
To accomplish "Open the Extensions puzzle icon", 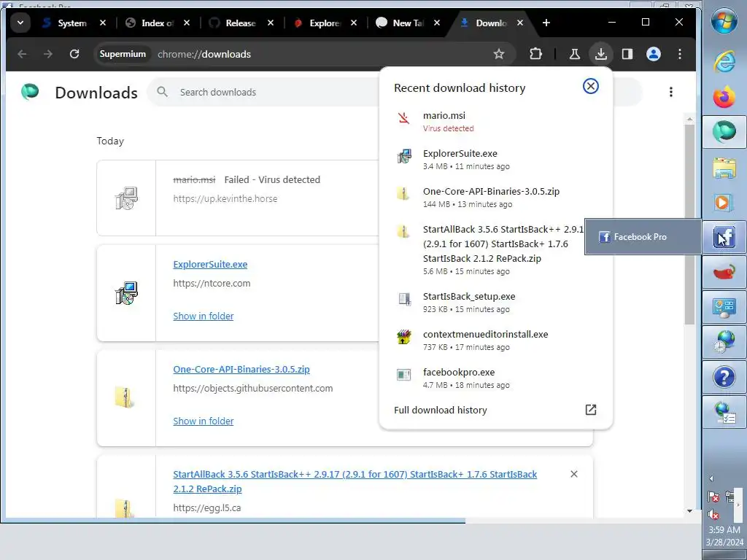I will (x=535, y=54).
